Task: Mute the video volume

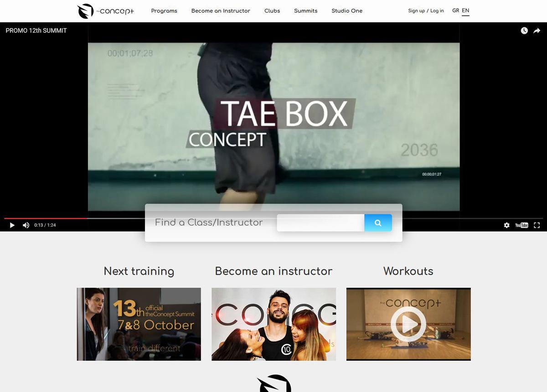Action: click(x=26, y=225)
